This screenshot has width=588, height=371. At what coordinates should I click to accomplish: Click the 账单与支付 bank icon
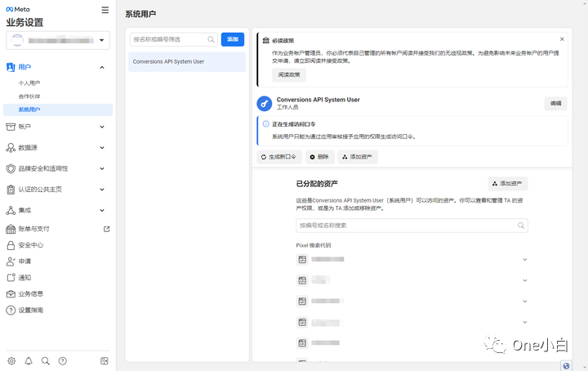pos(11,229)
